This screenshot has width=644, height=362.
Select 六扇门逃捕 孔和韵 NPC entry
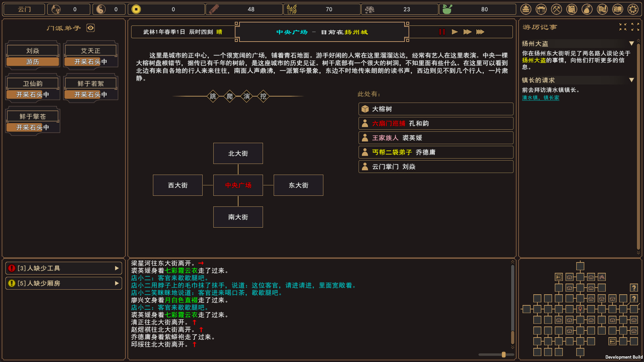[x=436, y=124]
